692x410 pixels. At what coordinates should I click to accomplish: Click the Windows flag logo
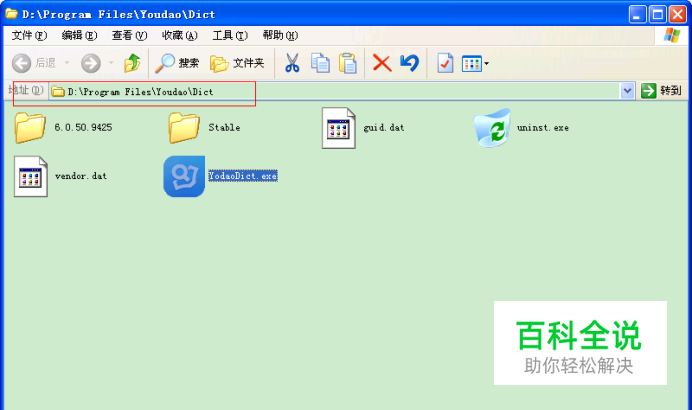(x=671, y=35)
